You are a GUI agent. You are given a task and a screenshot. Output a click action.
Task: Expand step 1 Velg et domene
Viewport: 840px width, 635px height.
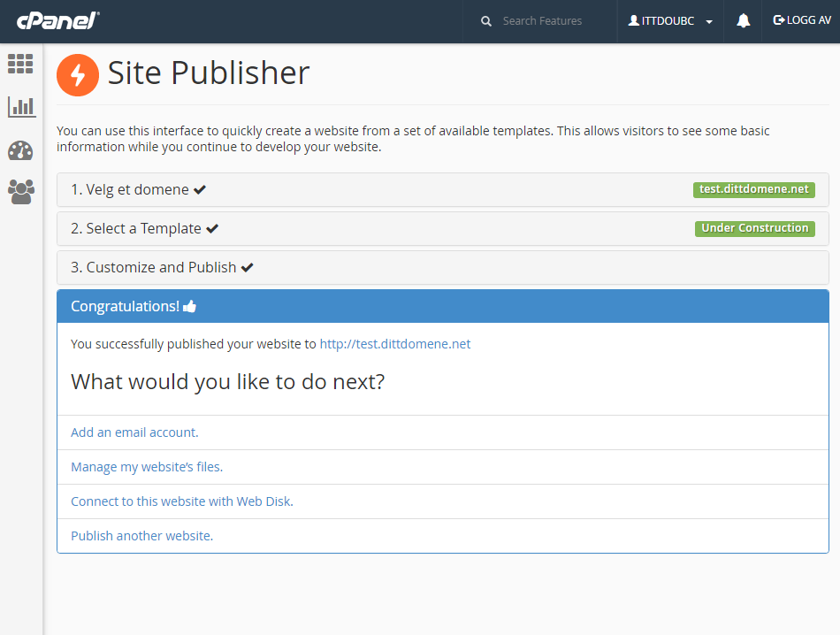pyautogui.click(x=443, y=189)
